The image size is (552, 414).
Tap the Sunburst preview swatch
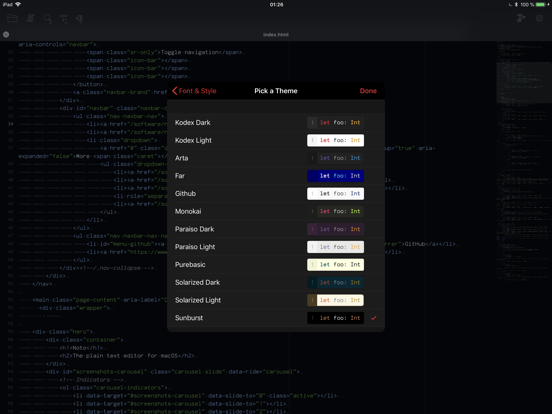click(335, 318)
